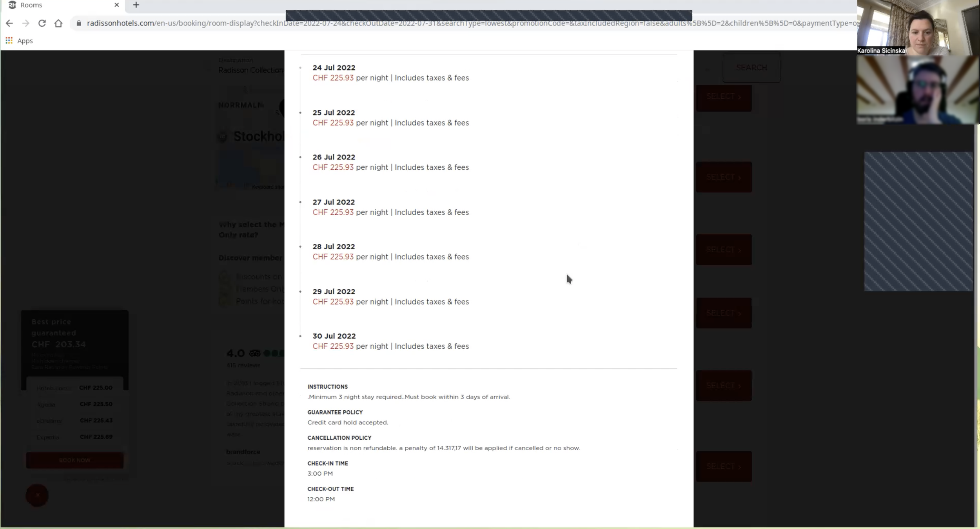The image size is (980, 529).
Task: Click the browser back arrow
Action: [x=9, y=23]
